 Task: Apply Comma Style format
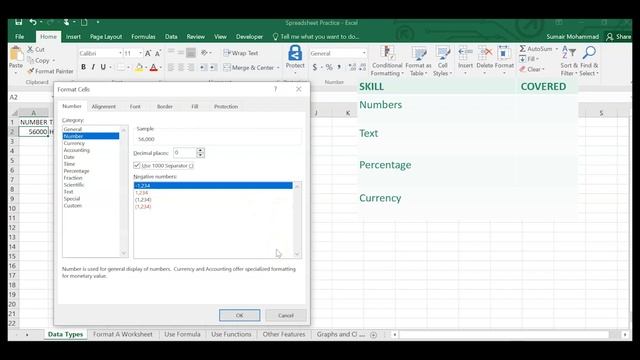point(339,67)
